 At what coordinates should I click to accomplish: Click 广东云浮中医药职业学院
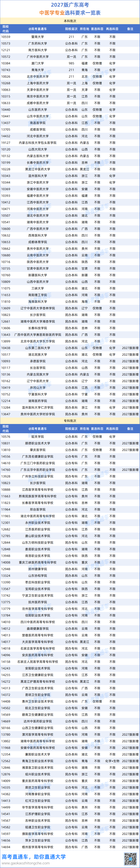38,470
